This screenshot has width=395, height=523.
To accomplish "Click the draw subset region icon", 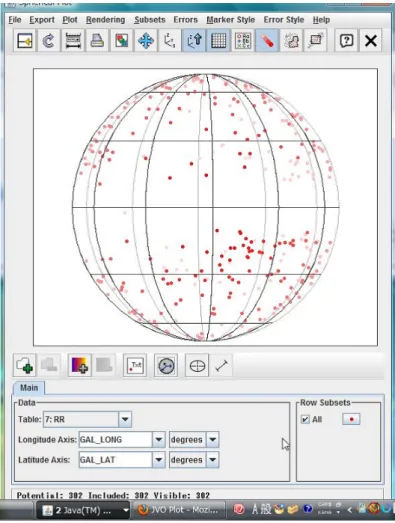I will click(291, 41).
